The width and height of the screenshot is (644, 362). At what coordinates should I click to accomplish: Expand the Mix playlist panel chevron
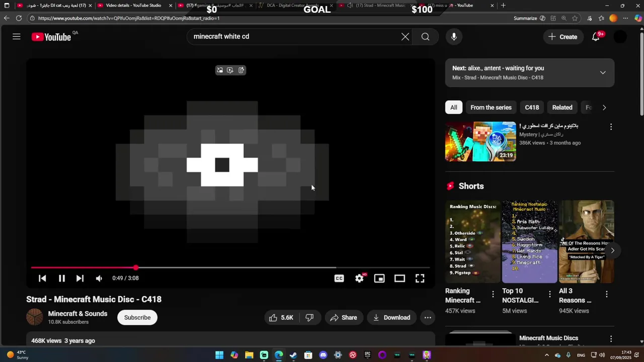[603, 73]
